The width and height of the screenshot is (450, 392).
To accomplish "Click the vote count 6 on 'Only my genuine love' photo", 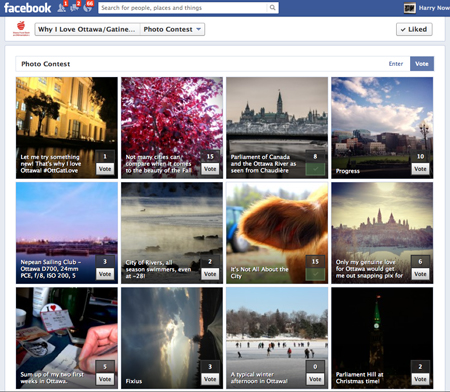I will [x=420, y=262].
